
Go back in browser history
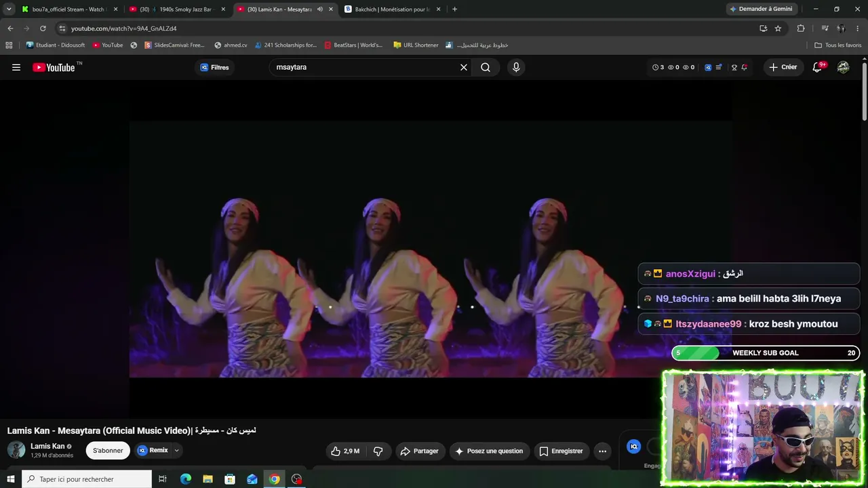point(10,28)
